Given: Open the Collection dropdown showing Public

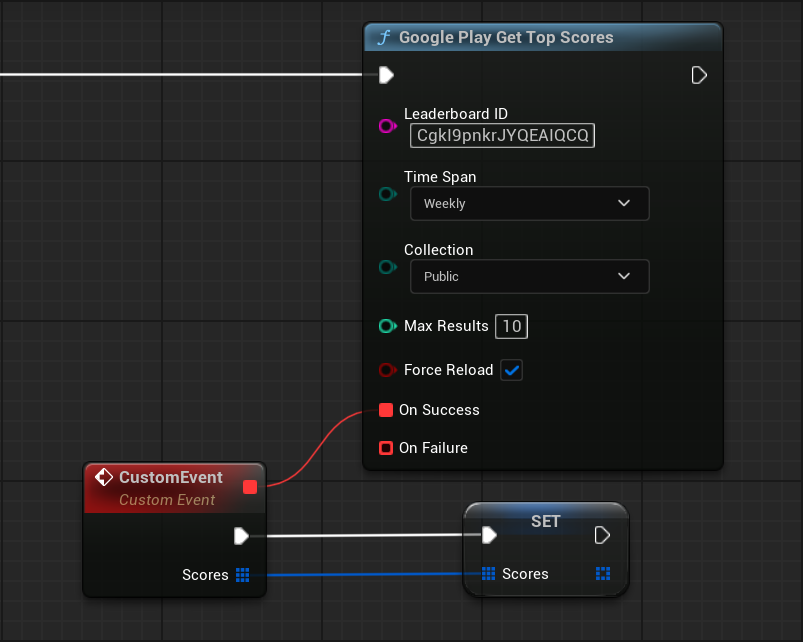Looking at the screenshot, I should coord(529,276).
